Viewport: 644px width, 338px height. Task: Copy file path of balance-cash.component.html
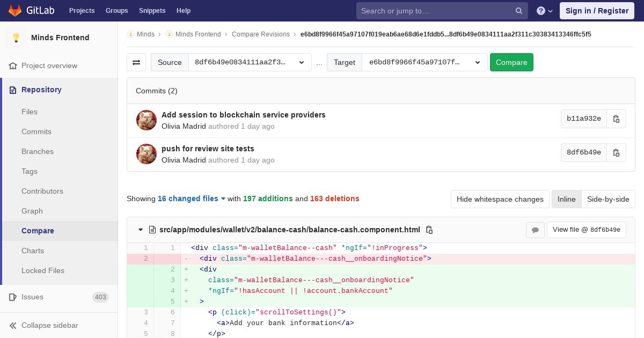click(429, 230)
